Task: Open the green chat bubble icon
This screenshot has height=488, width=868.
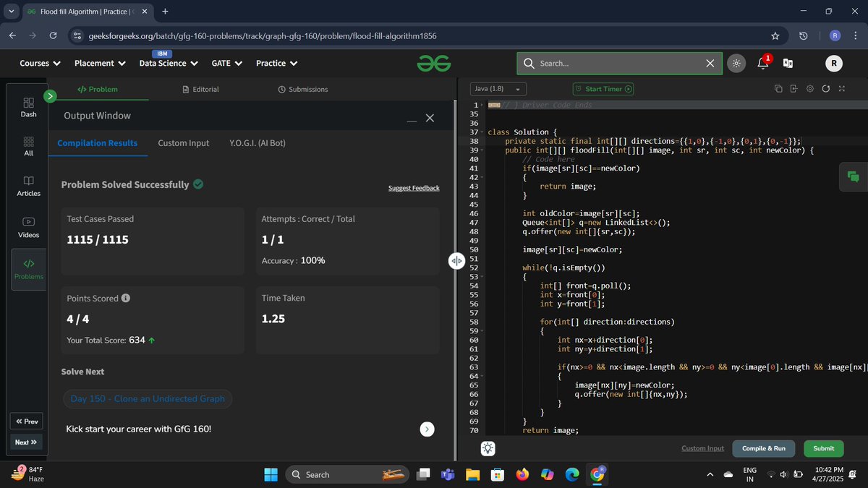Action: pyautogui.click(x=853, y=177)
